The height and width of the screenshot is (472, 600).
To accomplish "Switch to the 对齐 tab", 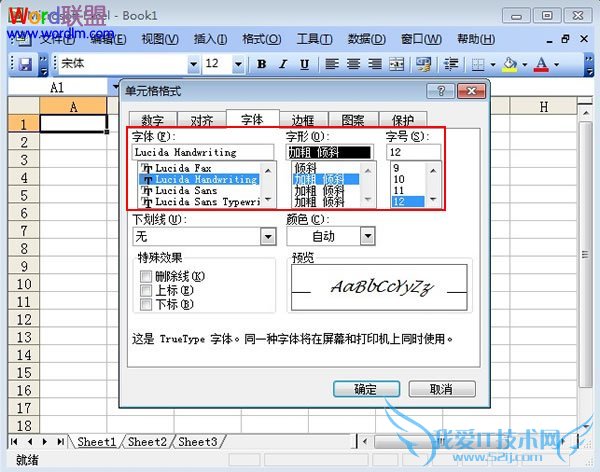I will (x=202, y=120).
